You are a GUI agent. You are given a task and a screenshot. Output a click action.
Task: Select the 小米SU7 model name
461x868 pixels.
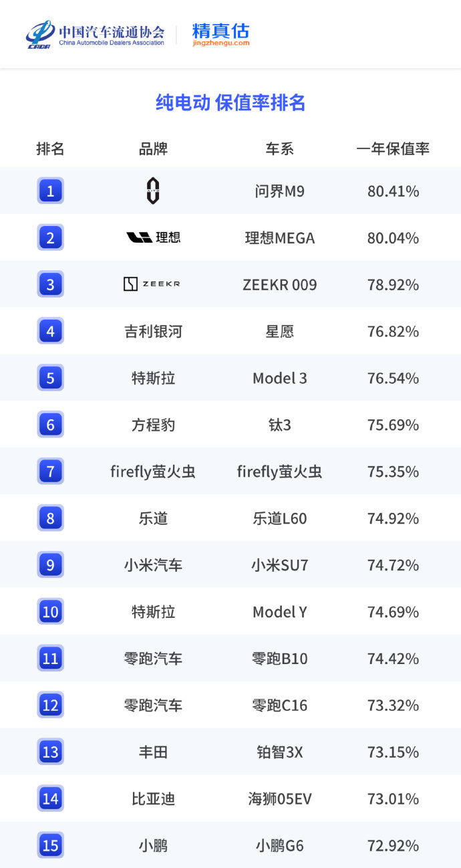(280, 565)
